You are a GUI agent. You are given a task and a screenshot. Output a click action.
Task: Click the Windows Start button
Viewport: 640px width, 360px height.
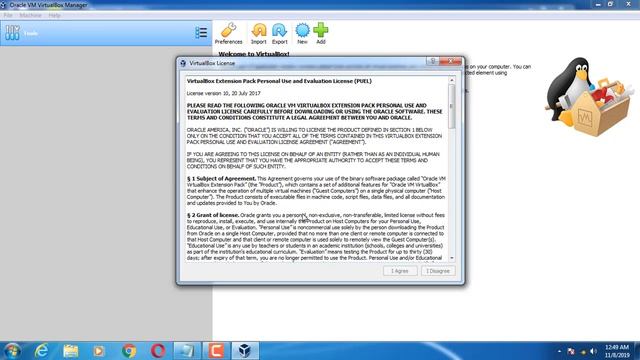tap(12, 351)
